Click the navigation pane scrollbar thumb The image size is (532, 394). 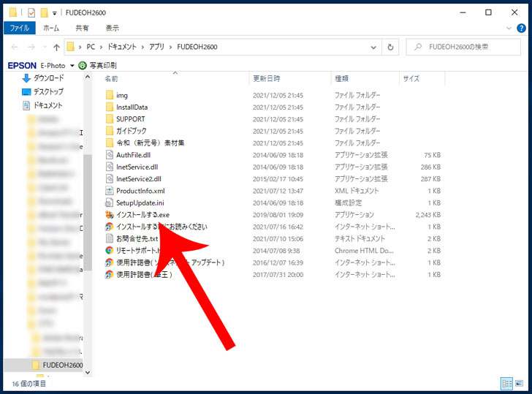click(88, 213)
